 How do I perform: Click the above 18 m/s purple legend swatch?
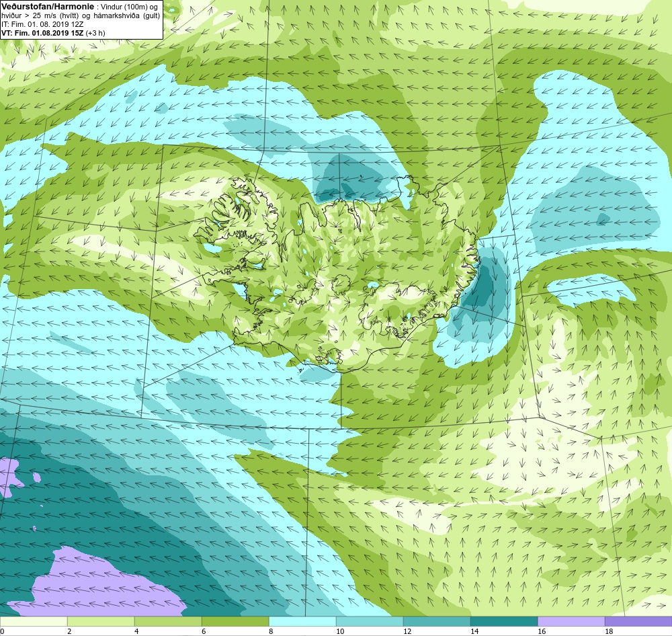[638, 622]
